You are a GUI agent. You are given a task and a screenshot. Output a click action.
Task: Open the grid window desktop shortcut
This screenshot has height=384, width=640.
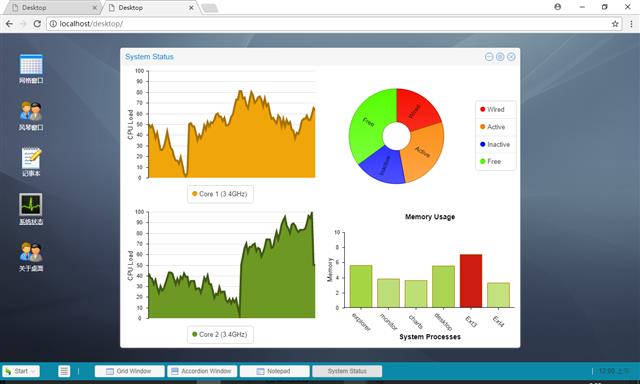click(x=31, y=69)
